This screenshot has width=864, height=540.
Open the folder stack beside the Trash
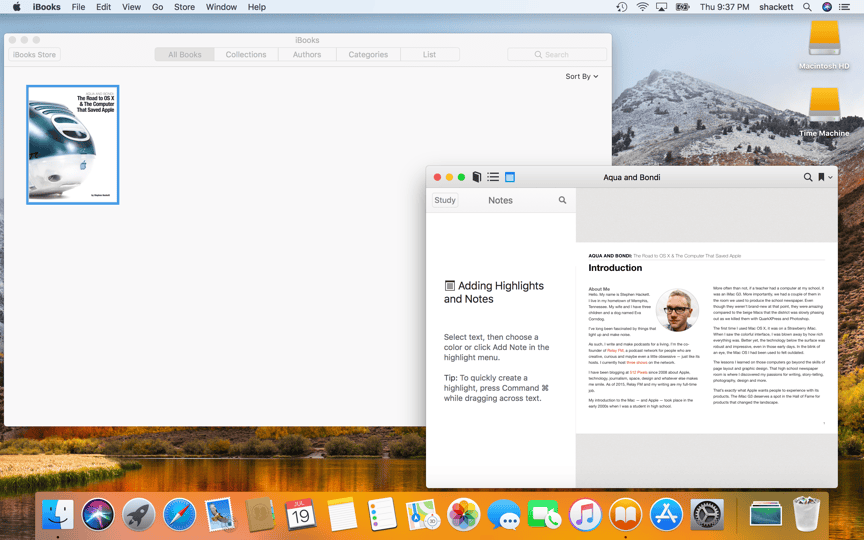765,515
